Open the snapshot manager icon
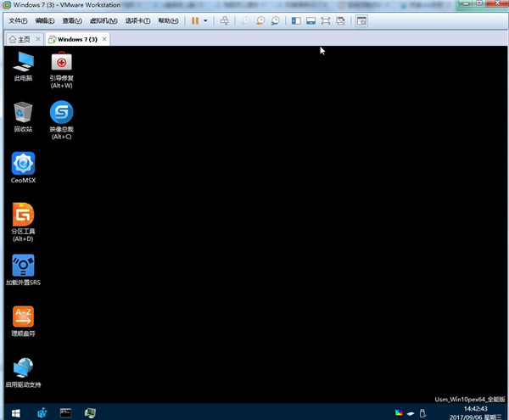Image resolution: width=509 pixels, height=420 pixels. coord(275,20)
